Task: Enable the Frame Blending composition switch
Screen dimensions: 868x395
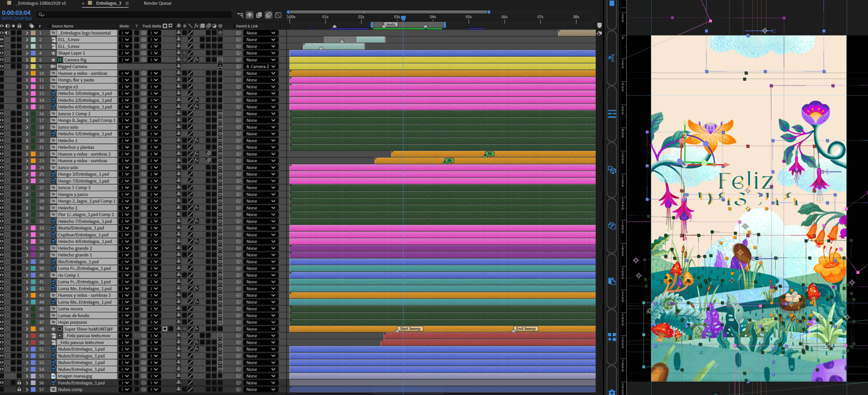Action: click(x=259, y=14)
